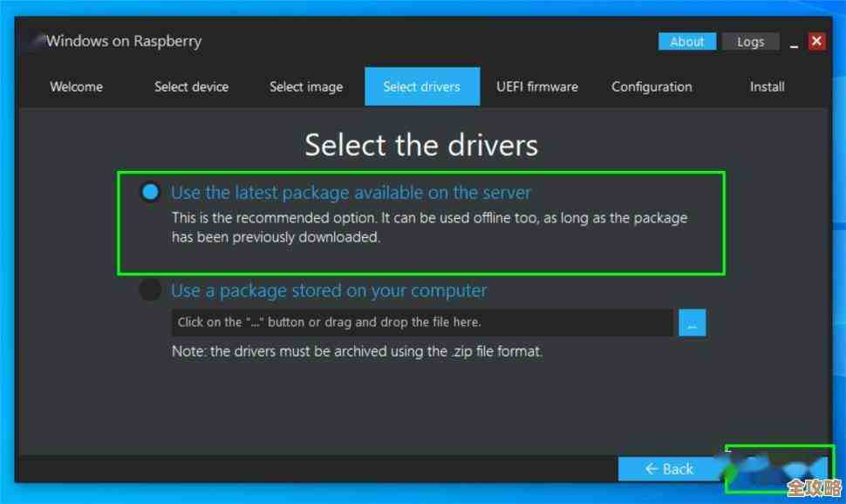This screenshot has width=846, height=504.
Task: Click the "Select the drivers" page title
Action: 421,145
